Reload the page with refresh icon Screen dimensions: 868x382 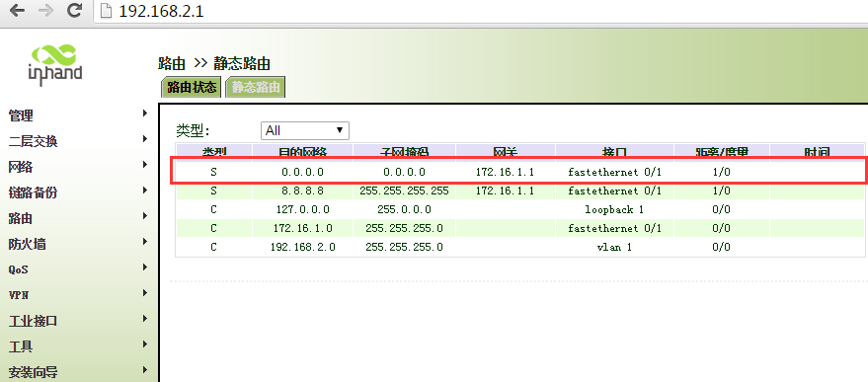pos(74,11)
